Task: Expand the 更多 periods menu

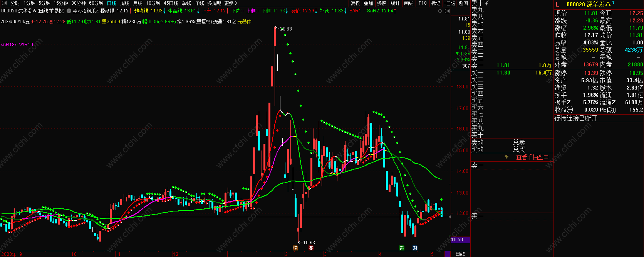Action: 231,3
